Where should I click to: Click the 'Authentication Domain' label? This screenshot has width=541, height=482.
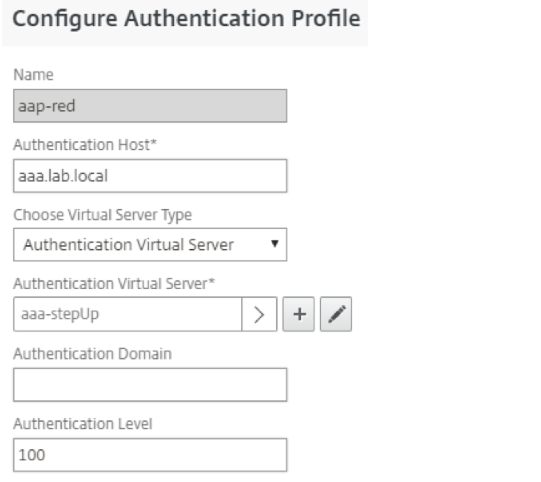click(92, 354)
